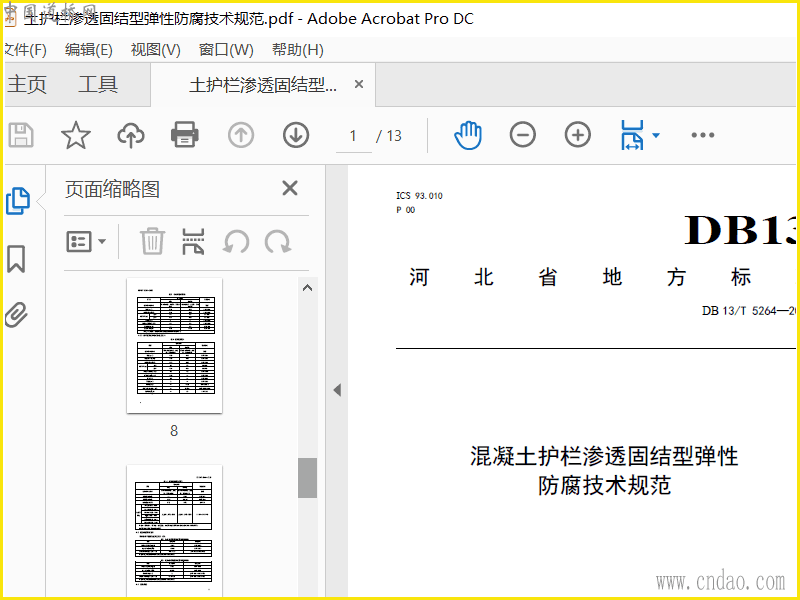Select the document tab 土护栏渗透固结型

click(x=263, y=85)
